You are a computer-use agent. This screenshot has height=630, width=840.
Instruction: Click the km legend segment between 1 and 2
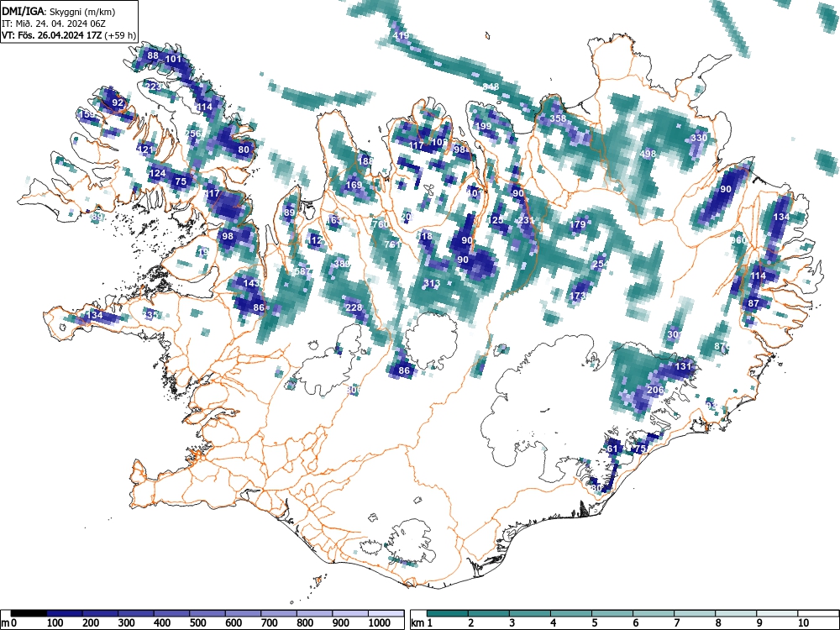(448, 613)
